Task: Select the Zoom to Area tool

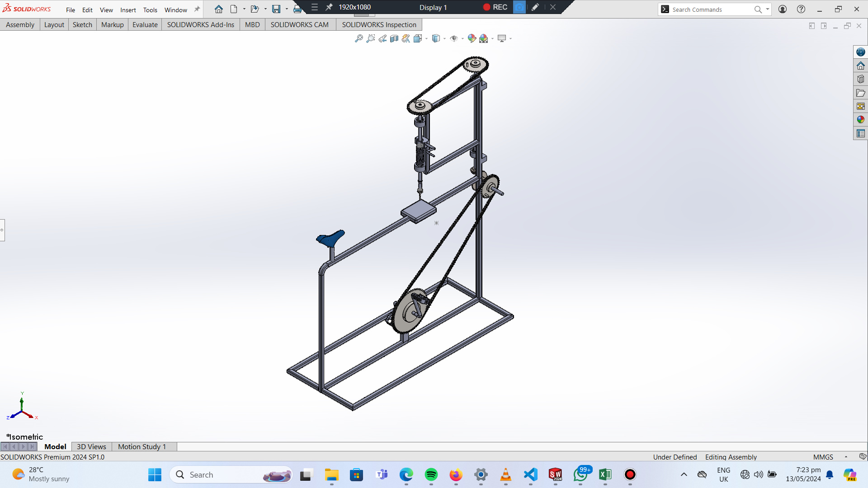Action: [371, 39]
